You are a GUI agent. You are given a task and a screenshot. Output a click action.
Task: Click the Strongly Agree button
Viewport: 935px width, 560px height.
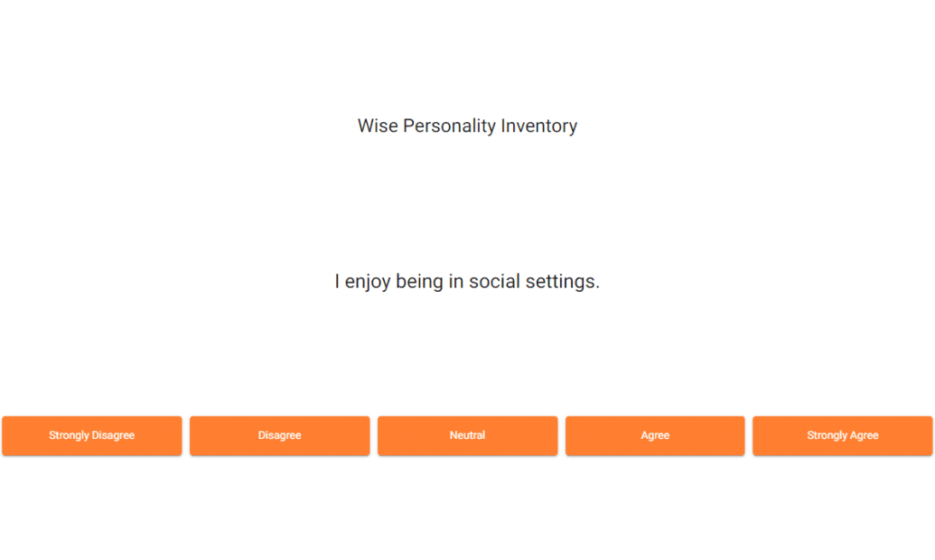[842, 435]
